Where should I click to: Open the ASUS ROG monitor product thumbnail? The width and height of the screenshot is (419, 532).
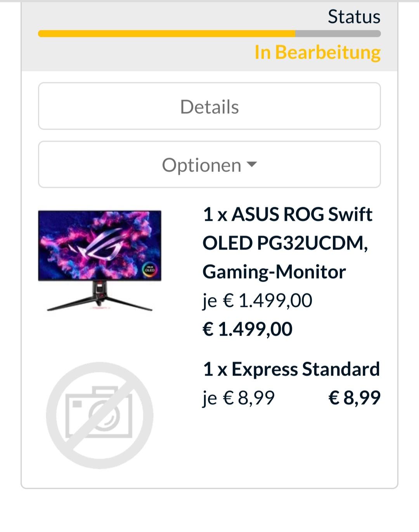click(x=100, y=260)
